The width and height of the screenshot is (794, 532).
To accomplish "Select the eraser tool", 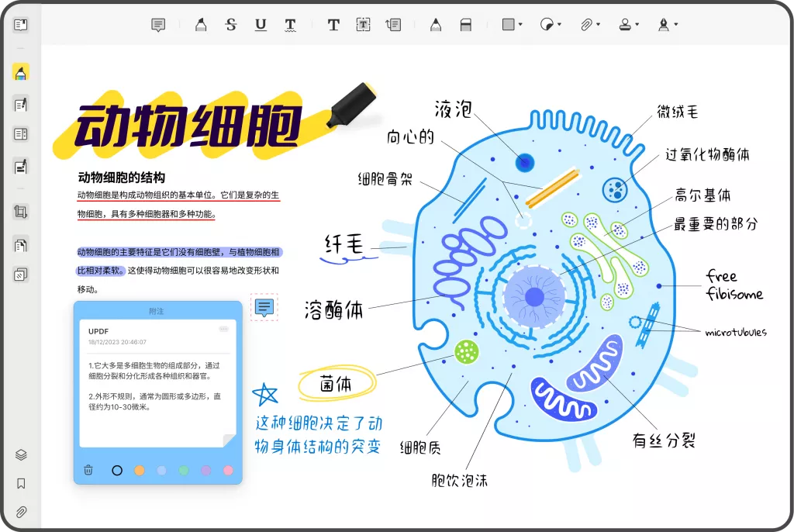I will (x=465, y=25).
